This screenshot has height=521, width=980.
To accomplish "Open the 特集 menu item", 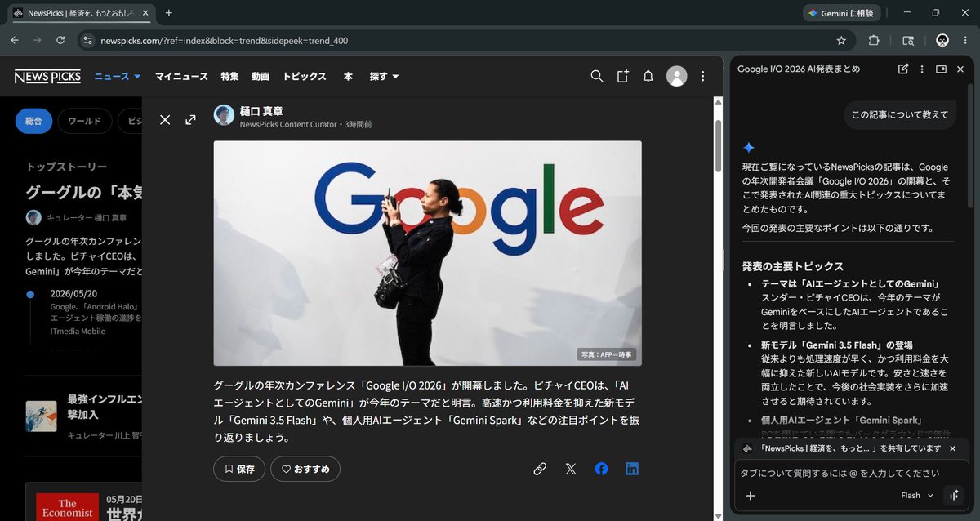I will (229, 77).
